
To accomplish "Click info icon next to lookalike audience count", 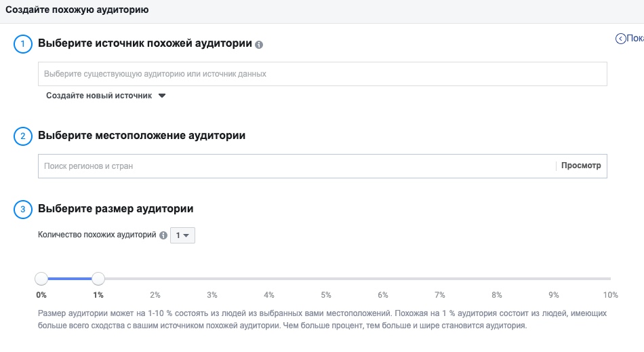I will pos(163,235).
